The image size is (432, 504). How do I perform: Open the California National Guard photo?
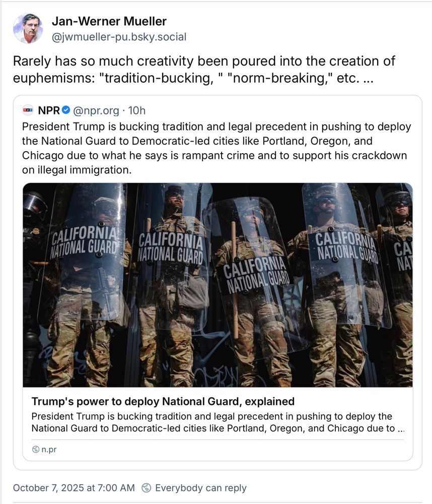[x=218, y=285]
